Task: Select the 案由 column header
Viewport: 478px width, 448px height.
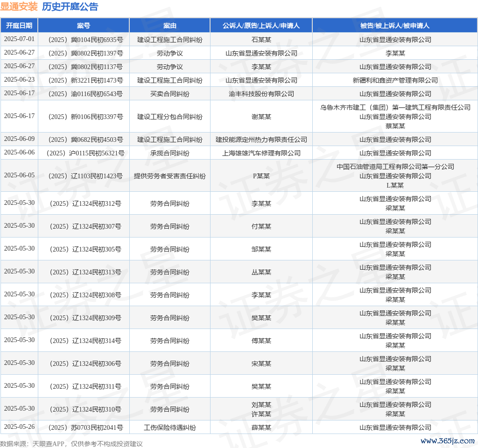Action: [x=170, y=26]
